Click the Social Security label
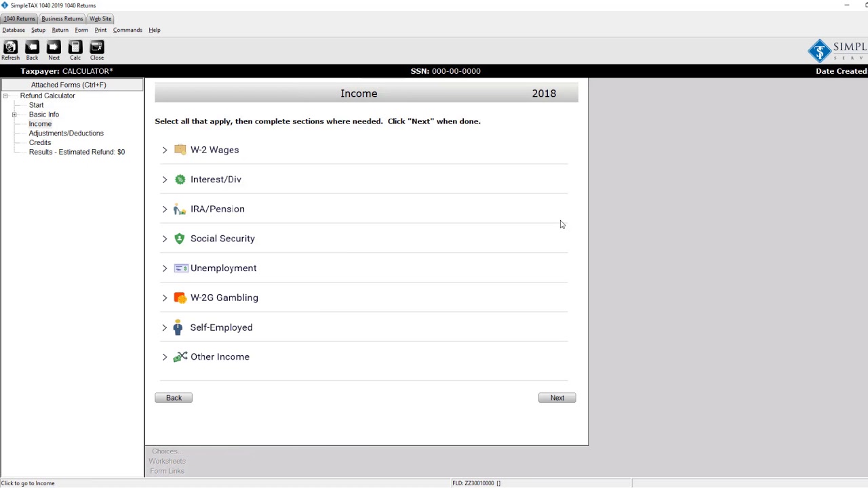Image resolution: width=868 pixels, height=488 pixels. click(222, 239)
